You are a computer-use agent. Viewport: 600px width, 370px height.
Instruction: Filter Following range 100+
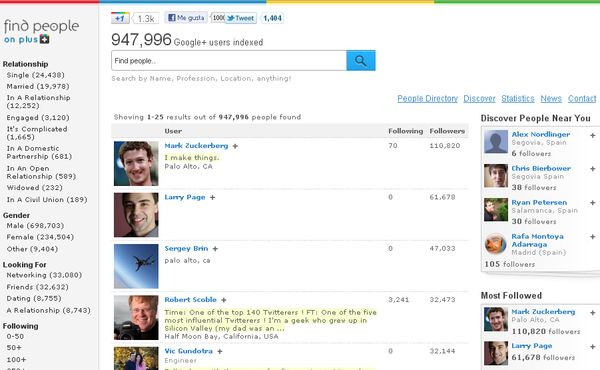pos(16,360)
